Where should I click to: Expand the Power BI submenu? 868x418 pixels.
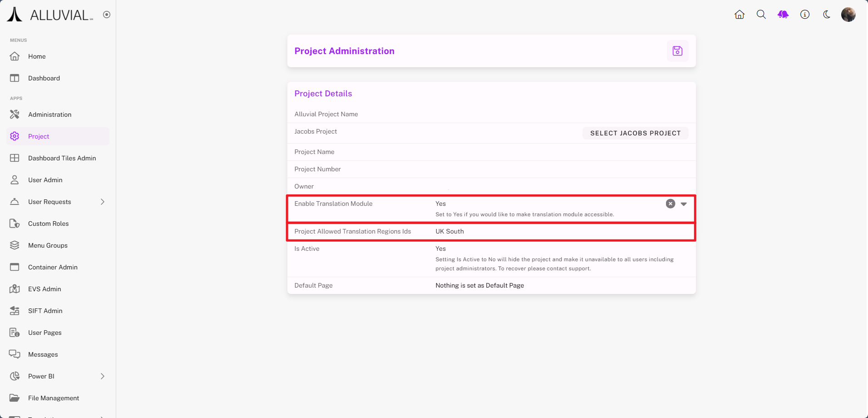point(103,376)
